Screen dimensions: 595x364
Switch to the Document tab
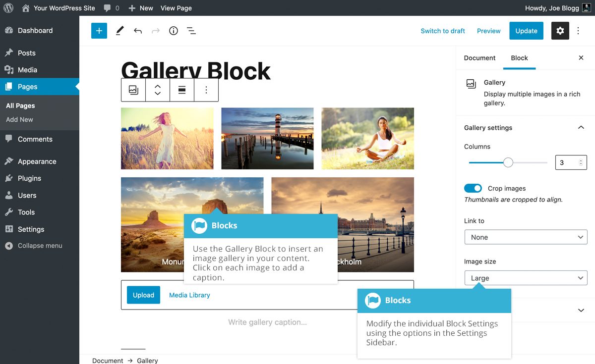(x=479, y=58)
